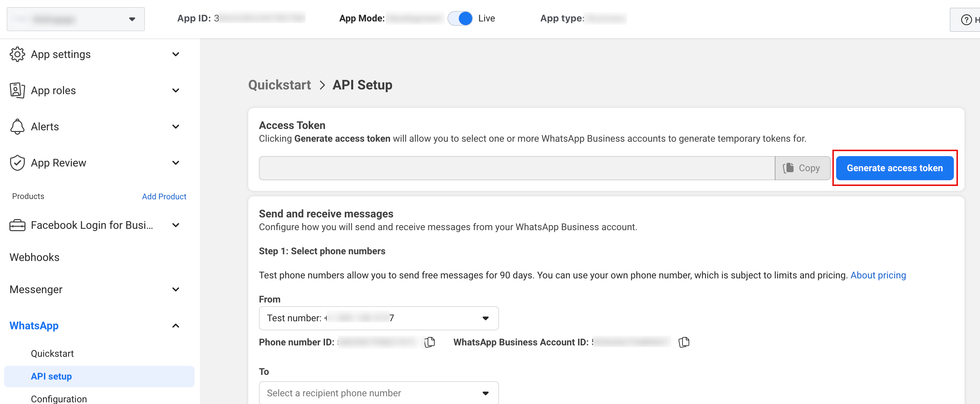Click the access token text field
This screenshot has height=404, width=980.
[x=516, y=168]
